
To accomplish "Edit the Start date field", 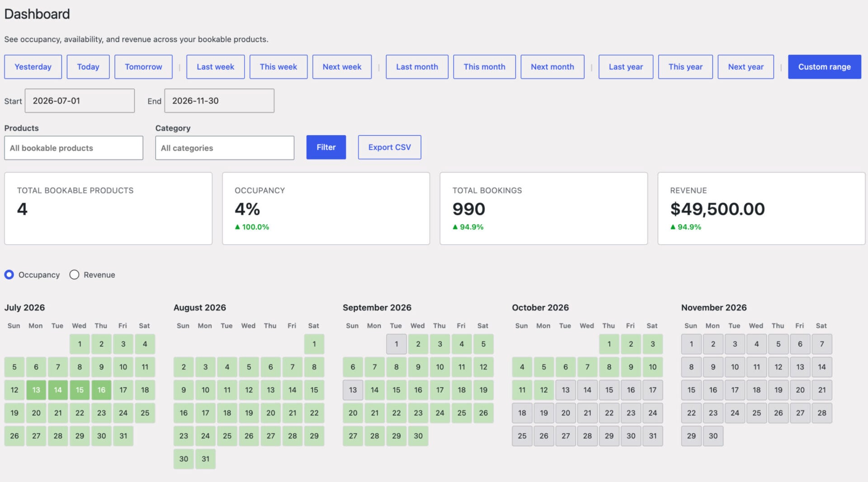I will 80,101.
